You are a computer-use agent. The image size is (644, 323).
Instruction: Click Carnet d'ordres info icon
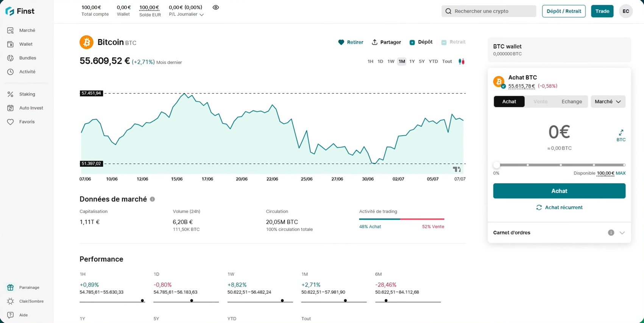pyautogui.click(x=611, y=233)
